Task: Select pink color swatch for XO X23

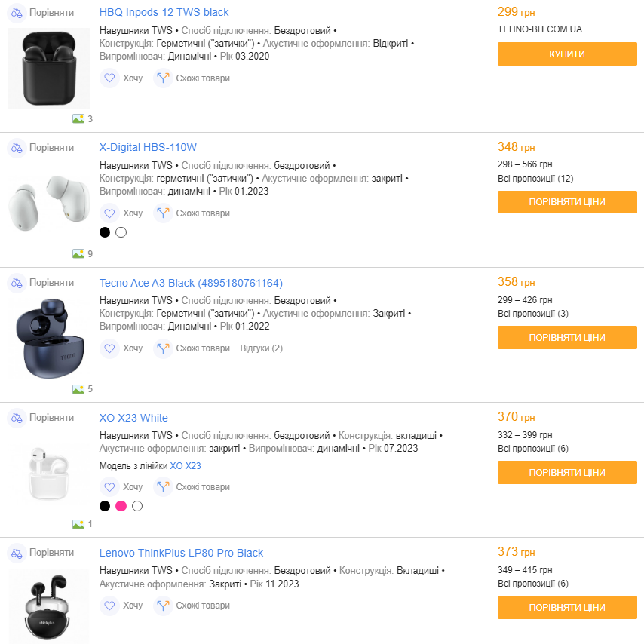Action: coord(121,506)
